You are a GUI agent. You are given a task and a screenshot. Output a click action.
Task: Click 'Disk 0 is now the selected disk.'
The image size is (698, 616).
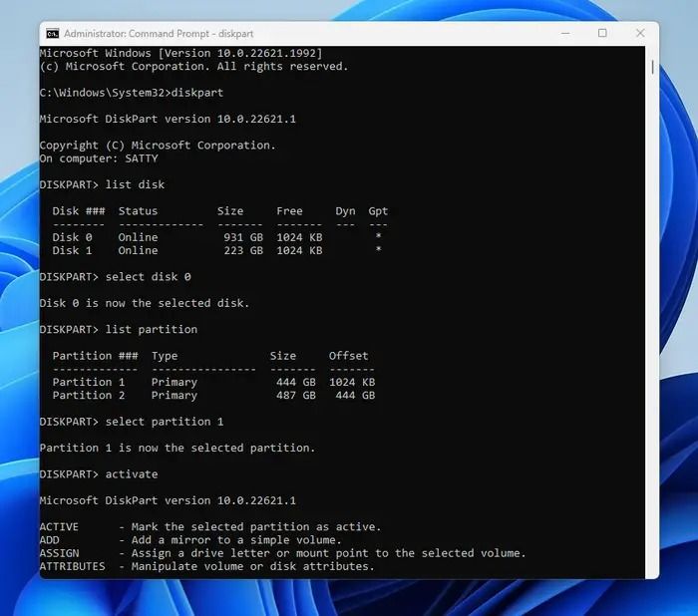point(145,303)
